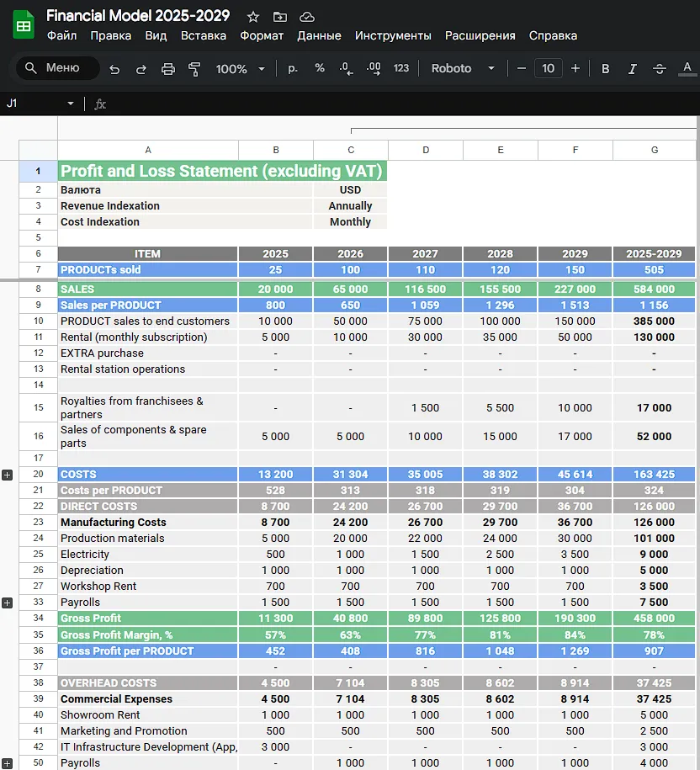Screen dimensions: 700x770
Task: Open the Правка menu
Action: click(x=111, y=36)
